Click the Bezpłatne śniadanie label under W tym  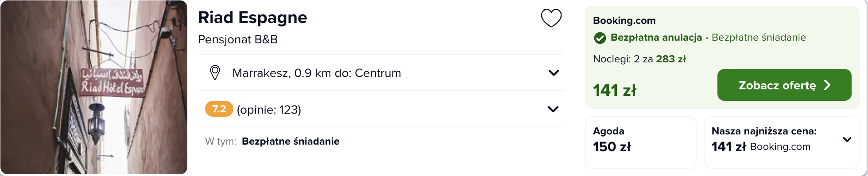(x=291, y=142)
